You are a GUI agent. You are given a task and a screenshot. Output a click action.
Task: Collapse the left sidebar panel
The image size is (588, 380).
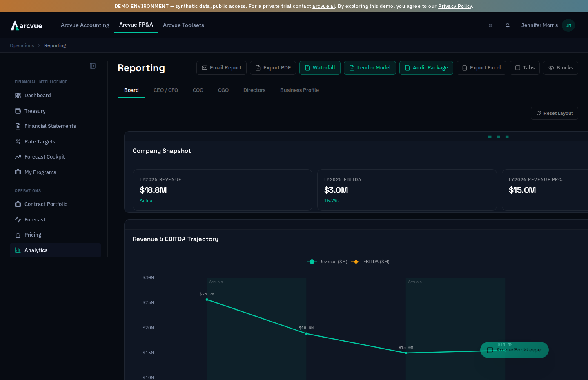[x=93, y=66]
